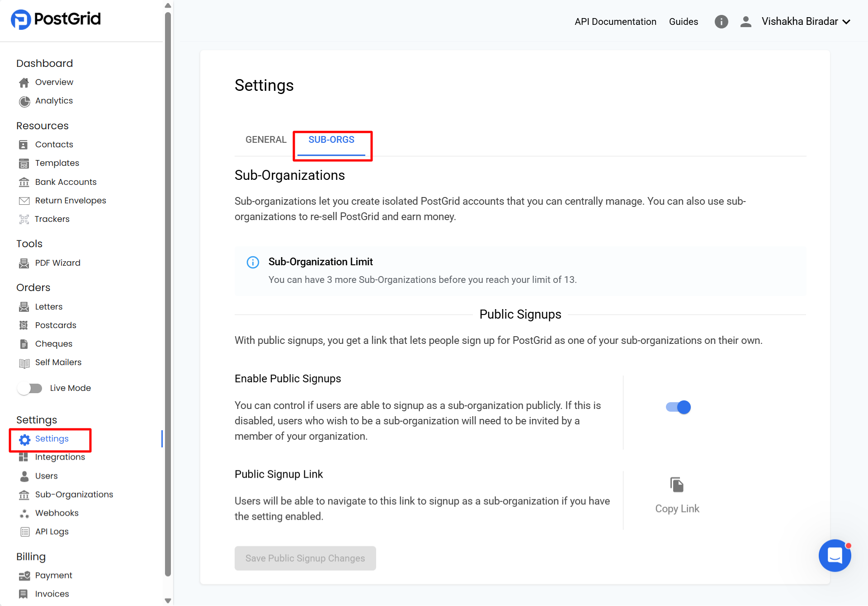868x606 pixels.
Task: Click the Sub-Organizations building icon
Action: tap(24, 495)
